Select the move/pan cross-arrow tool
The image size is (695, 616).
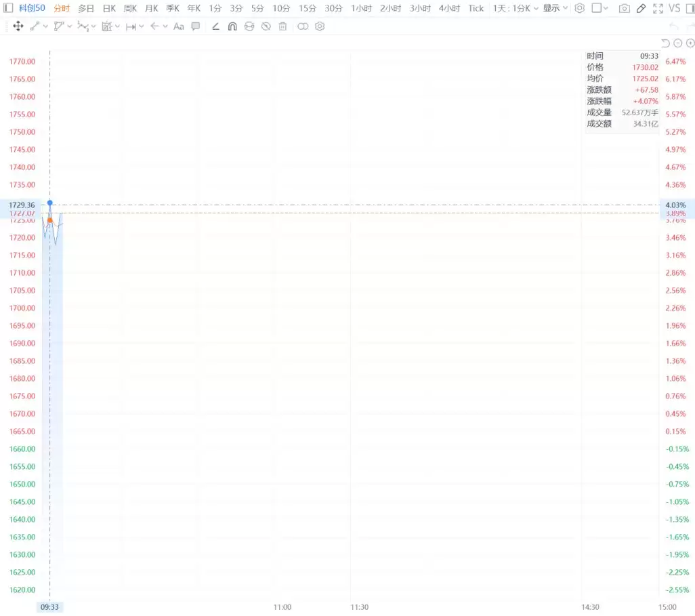pyautogui.click(x=18, y=26)
